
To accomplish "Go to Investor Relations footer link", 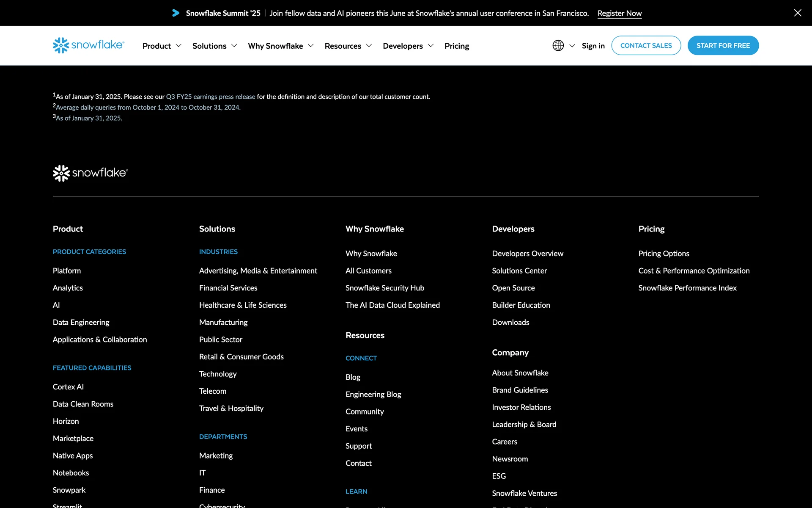I will [521, 407].
